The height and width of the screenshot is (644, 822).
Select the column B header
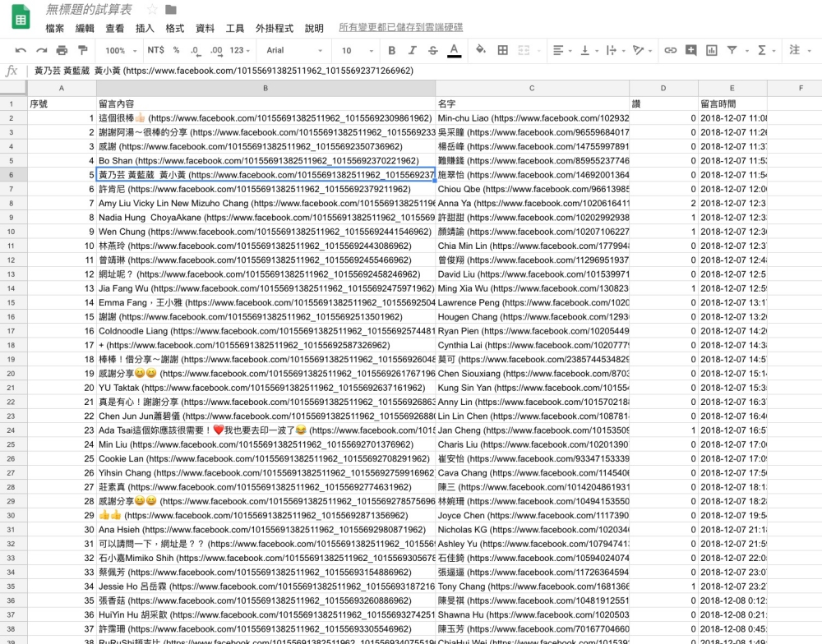pos(266,88)
